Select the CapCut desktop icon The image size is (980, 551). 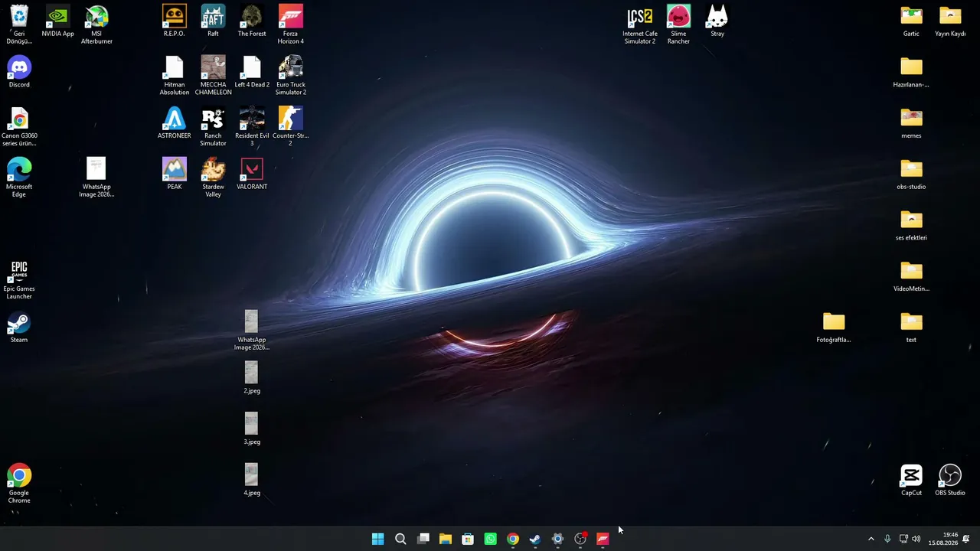[911, 481]
